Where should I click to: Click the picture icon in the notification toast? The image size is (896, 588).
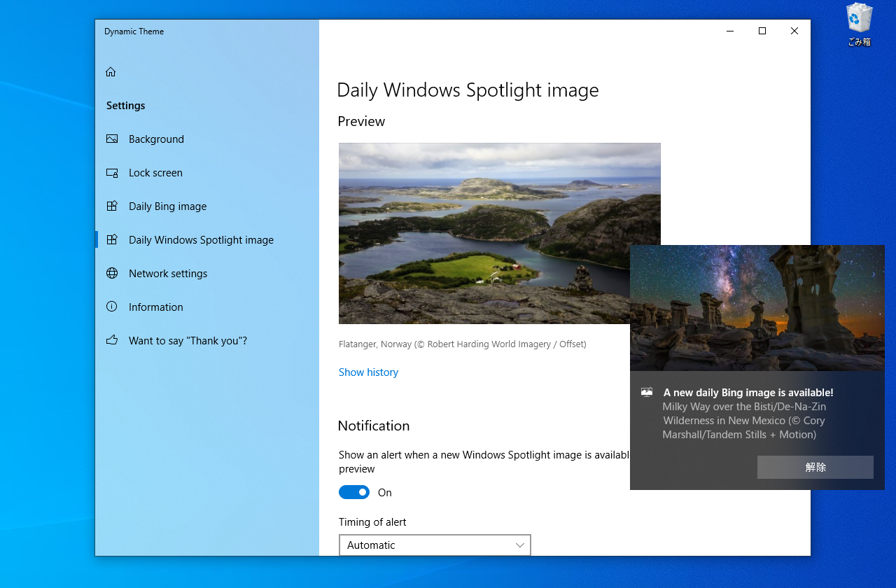click(x=645, y=392)
